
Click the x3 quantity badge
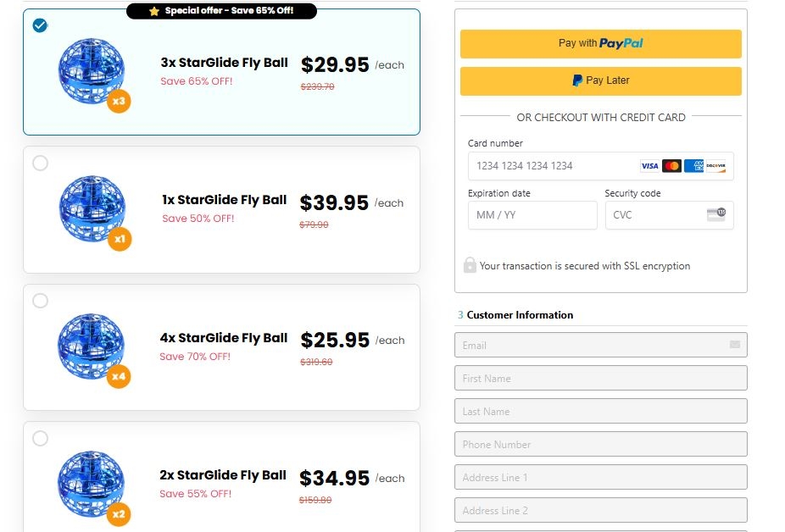119,102
